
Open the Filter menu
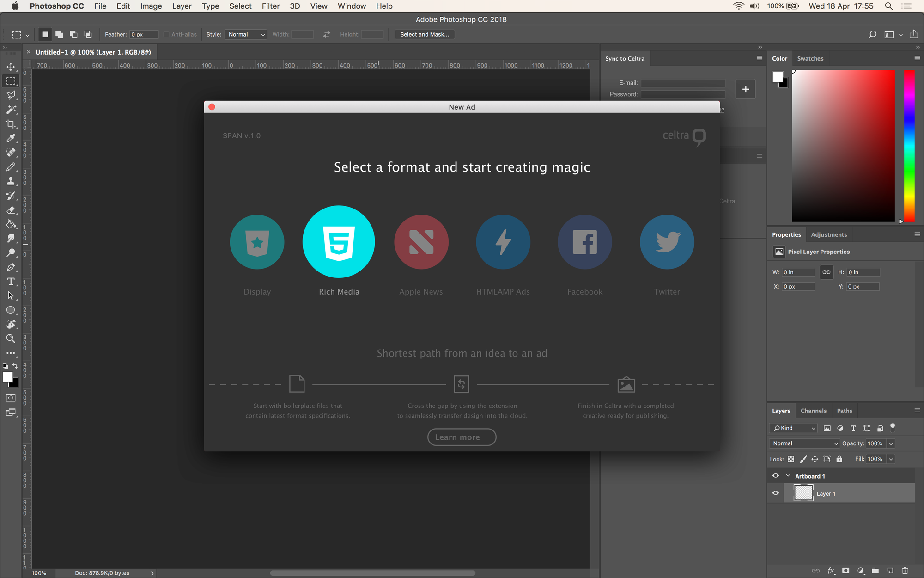[270, 6]
